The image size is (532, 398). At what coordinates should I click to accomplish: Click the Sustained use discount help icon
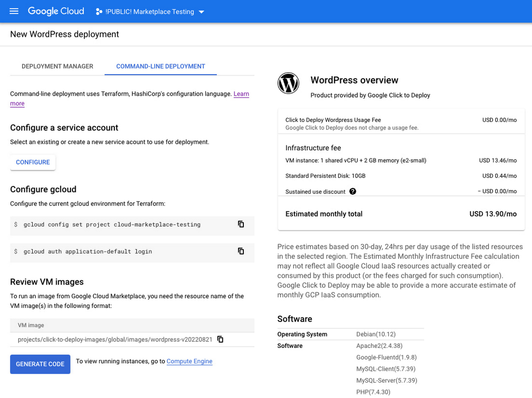[353, 191]
